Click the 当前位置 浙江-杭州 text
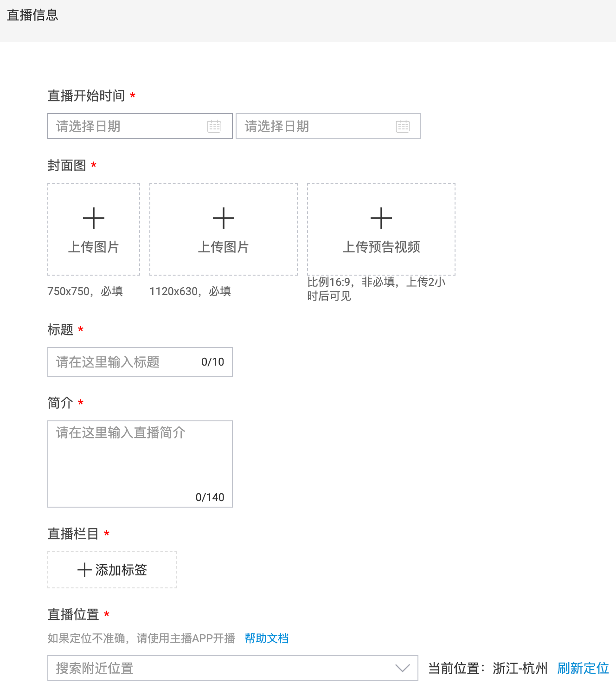The height and width of the screenshot is (683, 616). coord(488,668)
